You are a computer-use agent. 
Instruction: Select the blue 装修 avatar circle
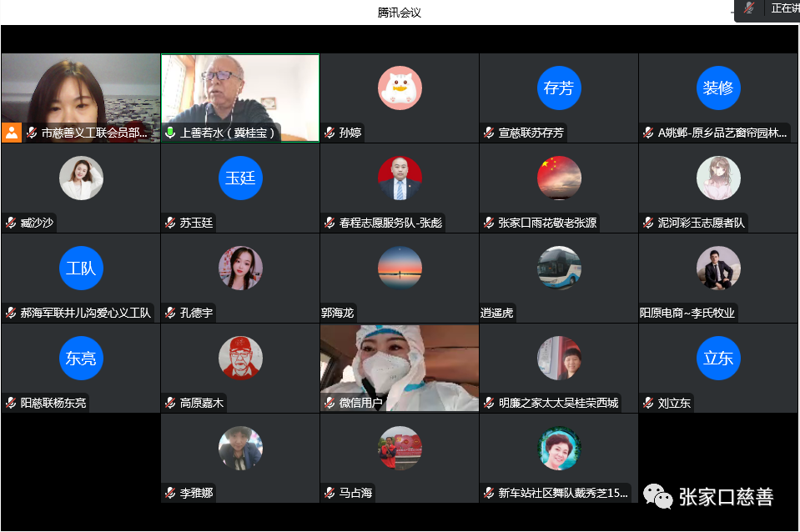click(x=718, y=88)
